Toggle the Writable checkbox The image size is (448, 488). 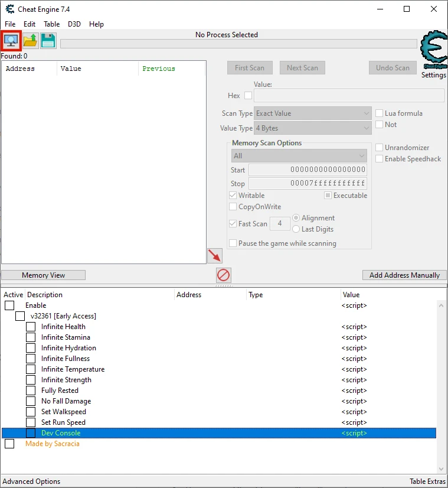233,196
